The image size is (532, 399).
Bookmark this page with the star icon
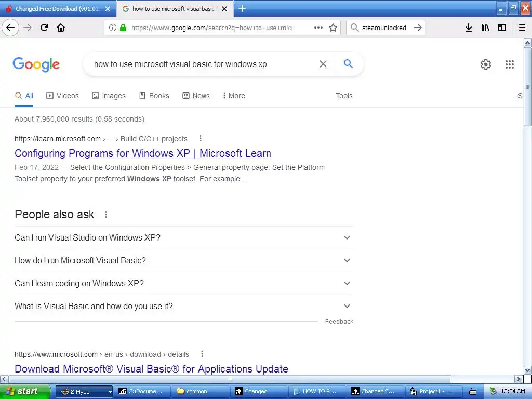[333, 28]
